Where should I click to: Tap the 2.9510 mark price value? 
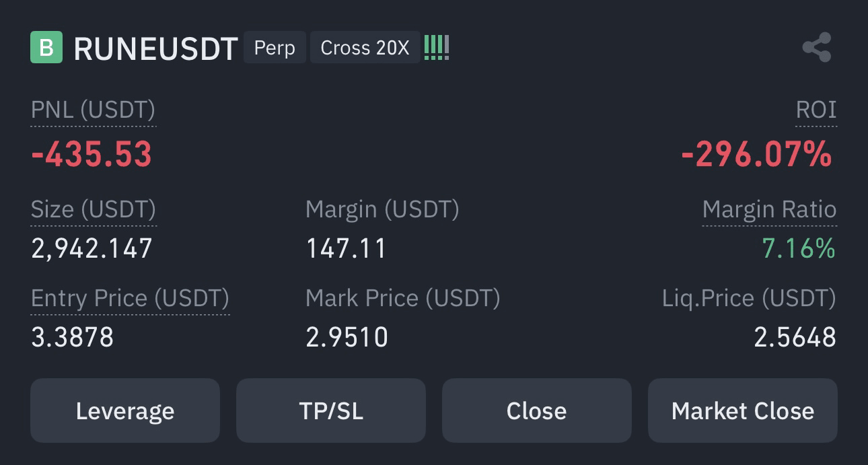(347, 337)
